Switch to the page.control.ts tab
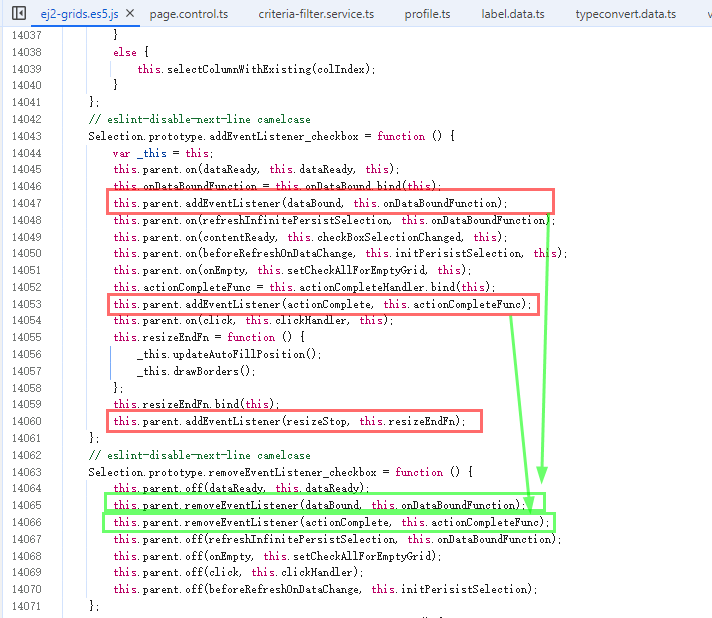Viewport: 712px width, 618px height. pos(188,14)
